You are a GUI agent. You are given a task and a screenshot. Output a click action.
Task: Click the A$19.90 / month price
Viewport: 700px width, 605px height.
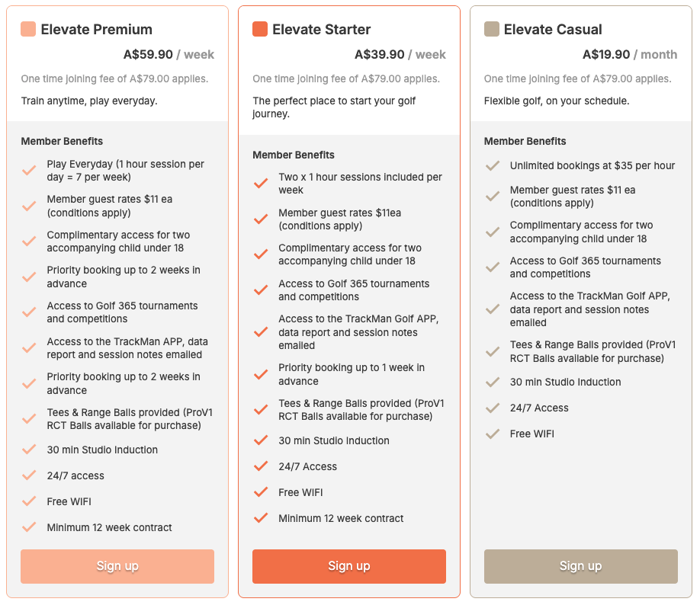(629, 54)
